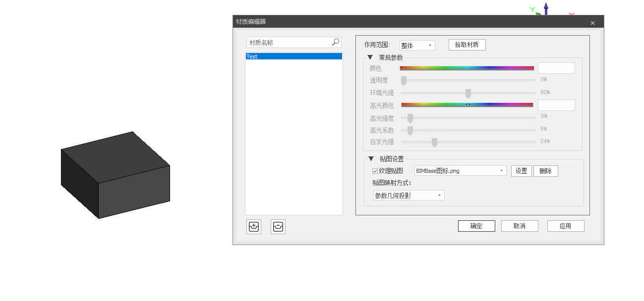Image resolution: width=644 pixels, height=301 pixels.
Task: Click the 颜色 rainbow hue bar
Action: (467, 68)
